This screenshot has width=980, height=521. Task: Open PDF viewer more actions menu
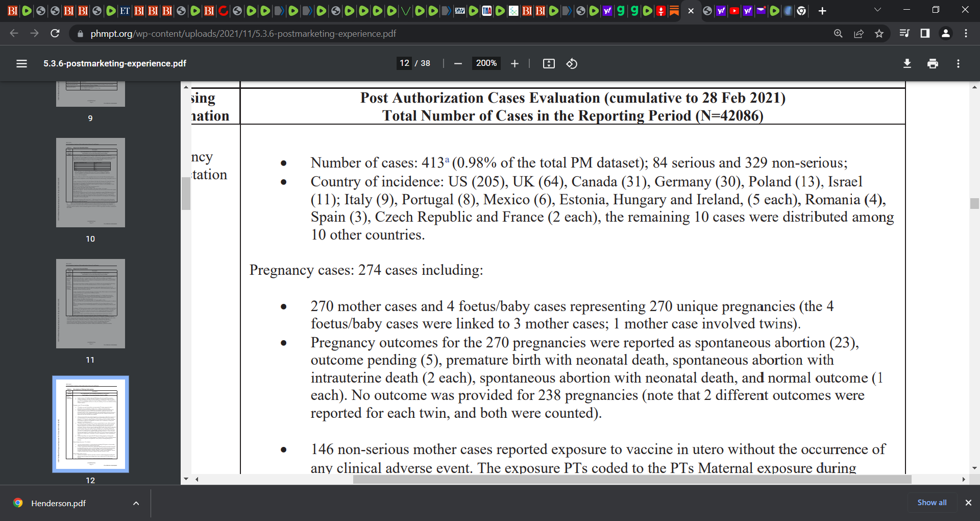(x=958, y=63)
